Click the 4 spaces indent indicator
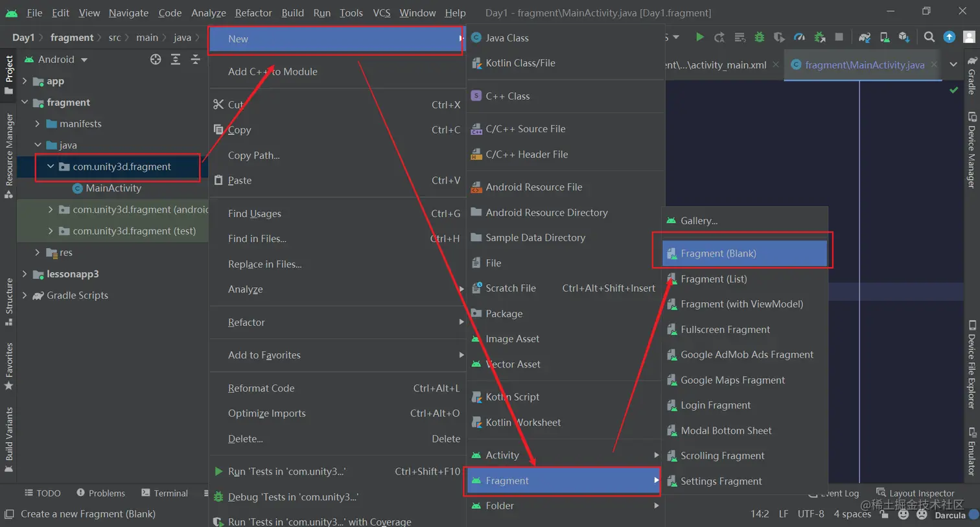The image size is (980, 527). 852,514
